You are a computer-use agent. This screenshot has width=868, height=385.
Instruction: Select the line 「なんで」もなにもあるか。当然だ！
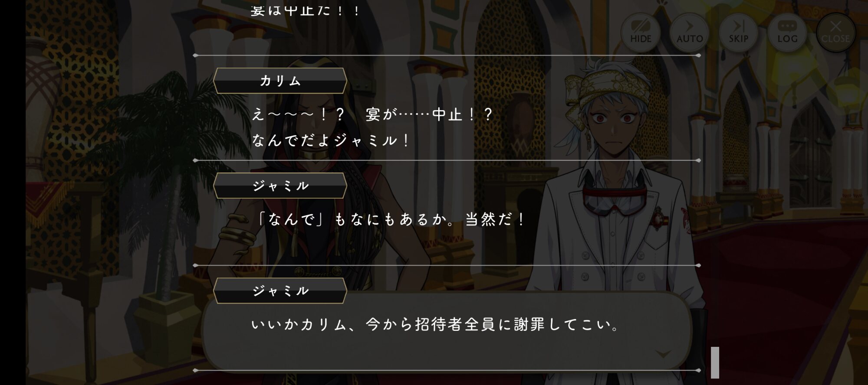(x=391, y=219)
